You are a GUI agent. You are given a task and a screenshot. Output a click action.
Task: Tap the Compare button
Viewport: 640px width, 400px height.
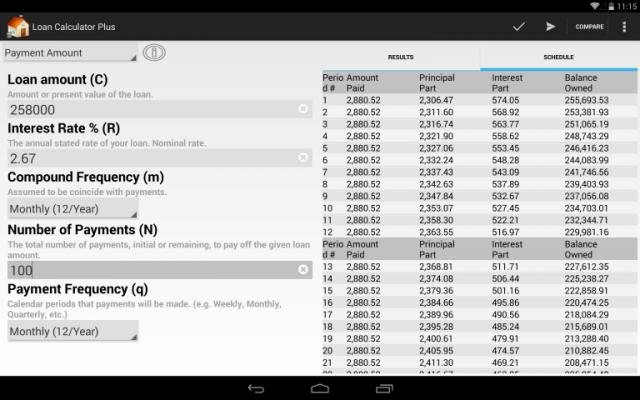click(x=589, y=27)
